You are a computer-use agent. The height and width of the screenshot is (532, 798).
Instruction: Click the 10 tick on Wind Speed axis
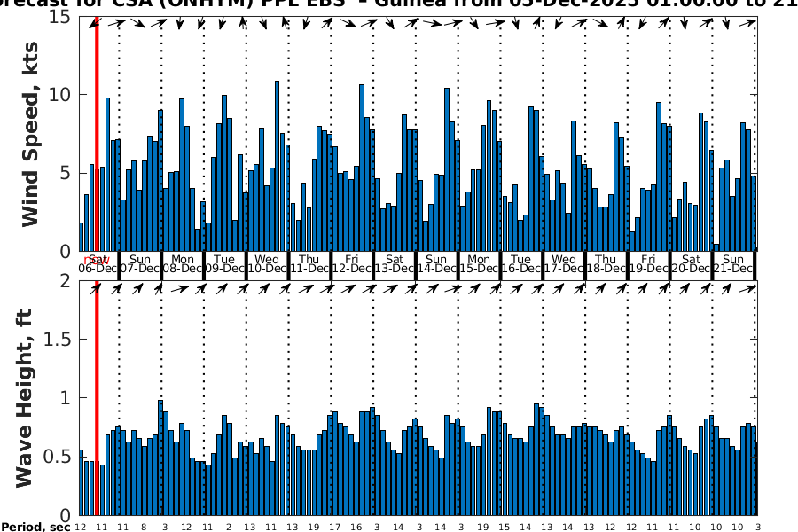[x=60, y=95]
